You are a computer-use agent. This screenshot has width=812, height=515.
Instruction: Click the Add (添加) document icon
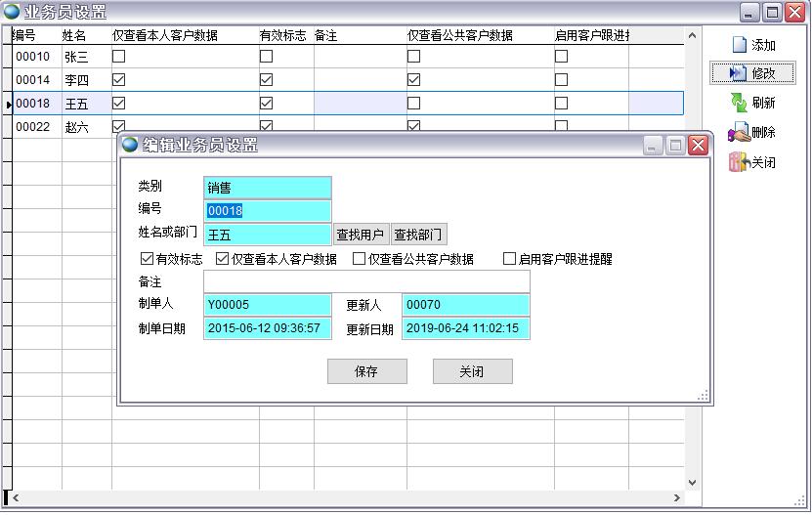[x=740, y=45]
